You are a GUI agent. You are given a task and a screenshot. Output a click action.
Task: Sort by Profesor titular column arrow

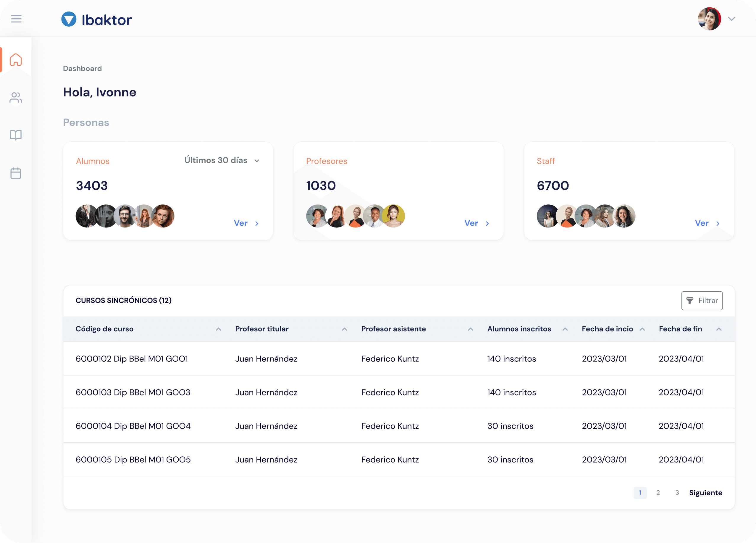pos(344,329)
